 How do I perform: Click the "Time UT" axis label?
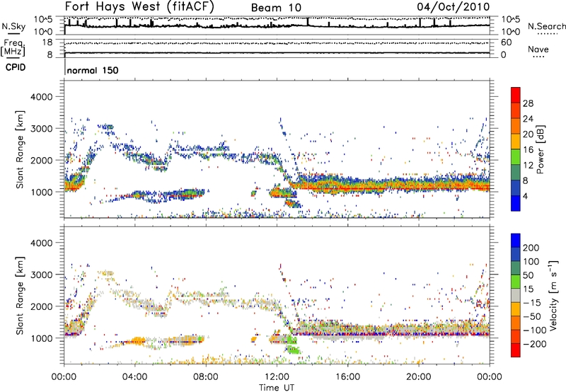(277, 387)
